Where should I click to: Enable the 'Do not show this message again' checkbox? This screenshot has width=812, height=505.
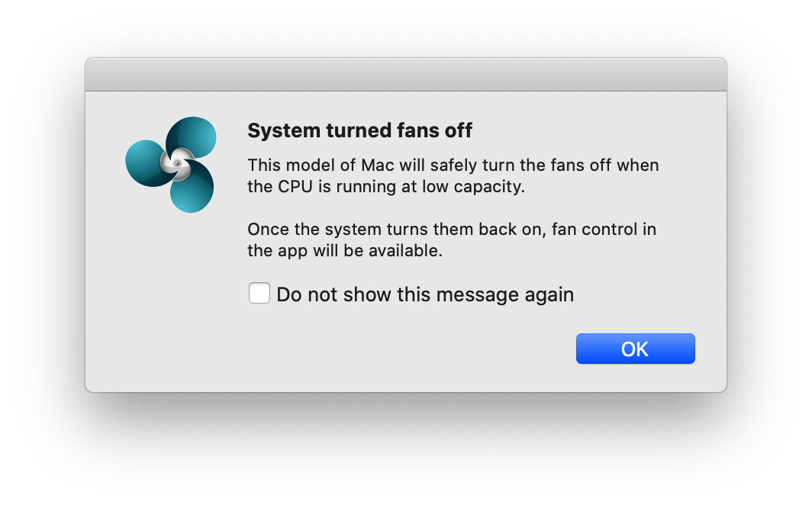(x=259, y=293)
